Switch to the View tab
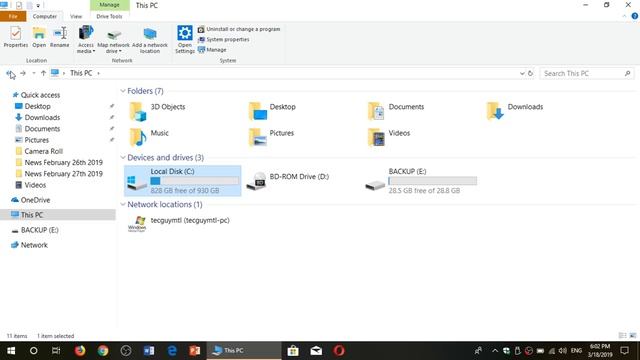640x360 pixels. [x=76, y=16]
